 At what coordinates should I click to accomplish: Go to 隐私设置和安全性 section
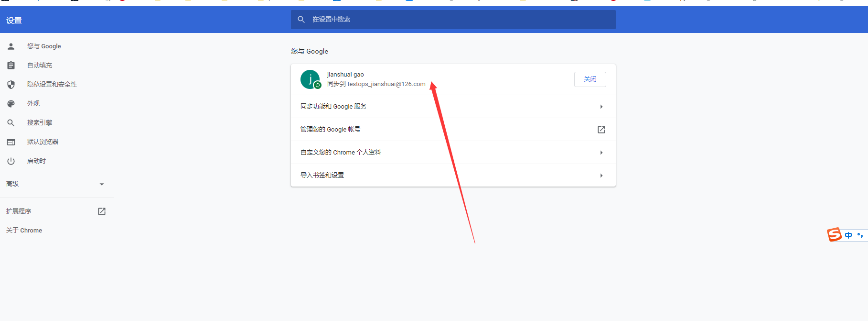pyautogui.click(x=52, y=85)
